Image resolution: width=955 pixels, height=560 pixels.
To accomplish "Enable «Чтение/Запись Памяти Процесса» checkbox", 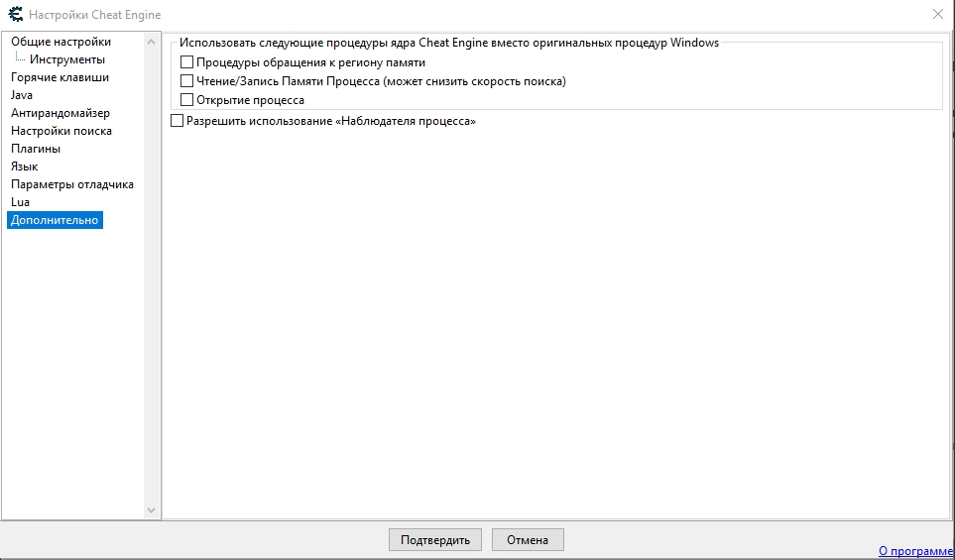I will click(187, 81).
